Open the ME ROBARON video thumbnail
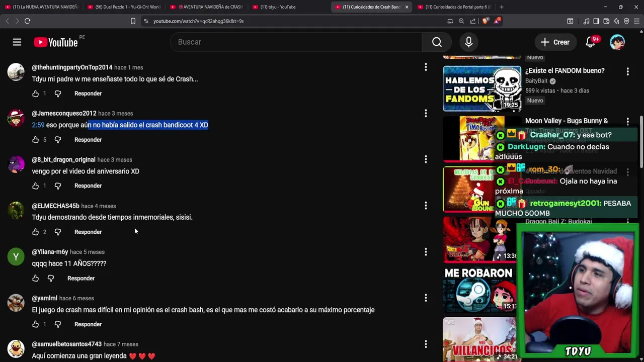 [480, 289]
